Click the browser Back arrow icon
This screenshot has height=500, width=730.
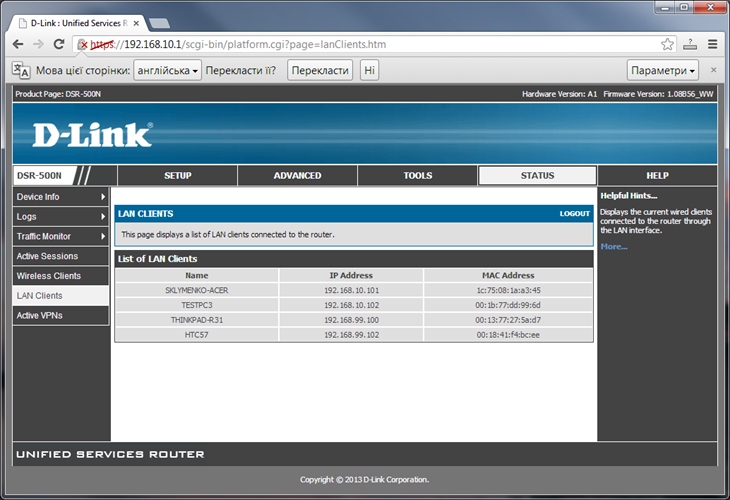pyautogui.click(x=17, y=44)
